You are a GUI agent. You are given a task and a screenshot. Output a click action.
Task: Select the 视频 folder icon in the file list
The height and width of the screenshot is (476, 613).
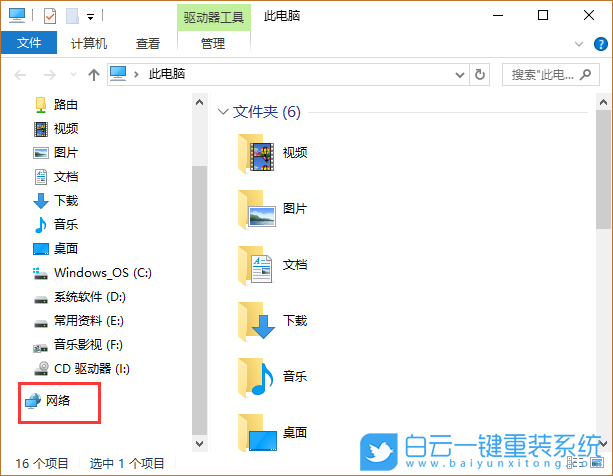[256, 153]
